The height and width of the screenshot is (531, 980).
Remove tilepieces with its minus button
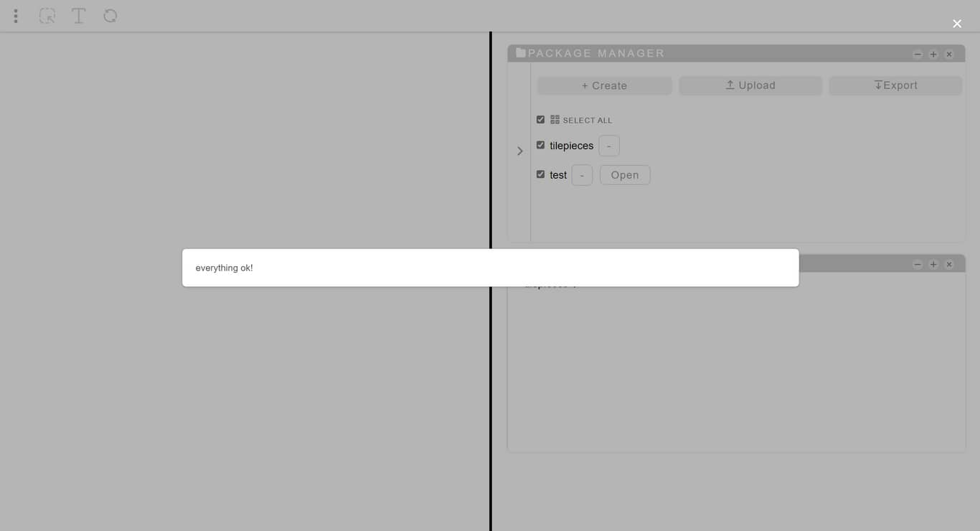point(609,146)
